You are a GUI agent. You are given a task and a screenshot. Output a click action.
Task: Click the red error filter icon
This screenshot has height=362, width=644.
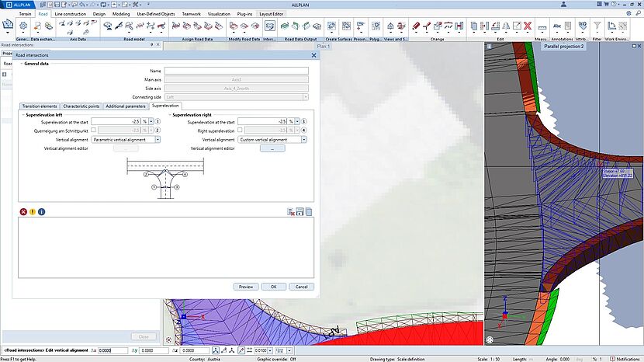point(23,211)
